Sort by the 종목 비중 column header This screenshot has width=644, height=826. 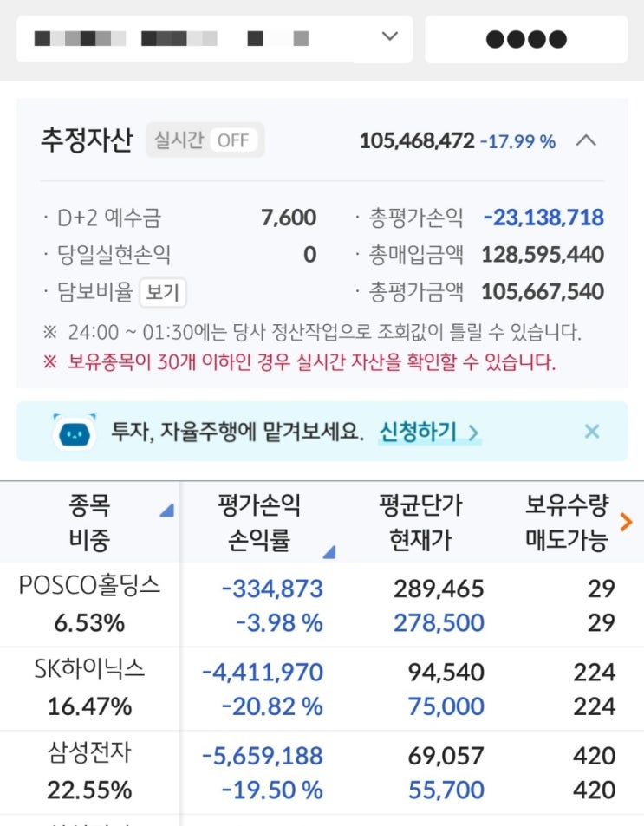click(x=89, y=522)
